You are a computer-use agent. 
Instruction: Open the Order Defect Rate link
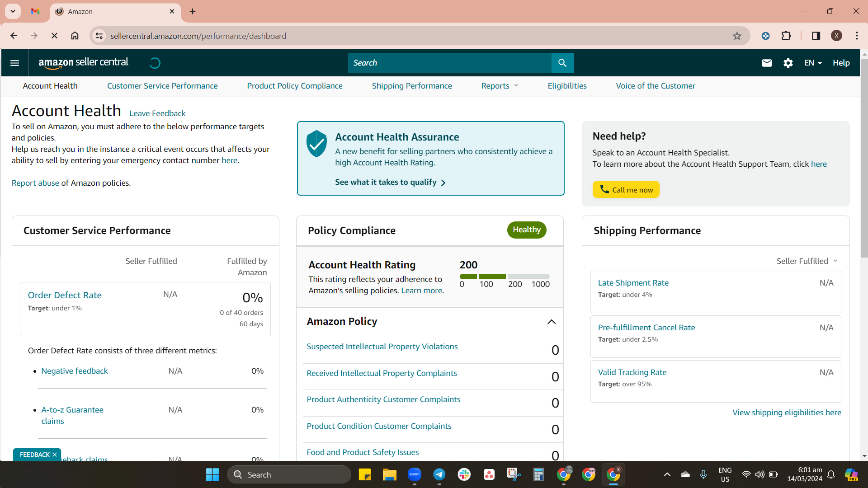click(x=65, y=295)
